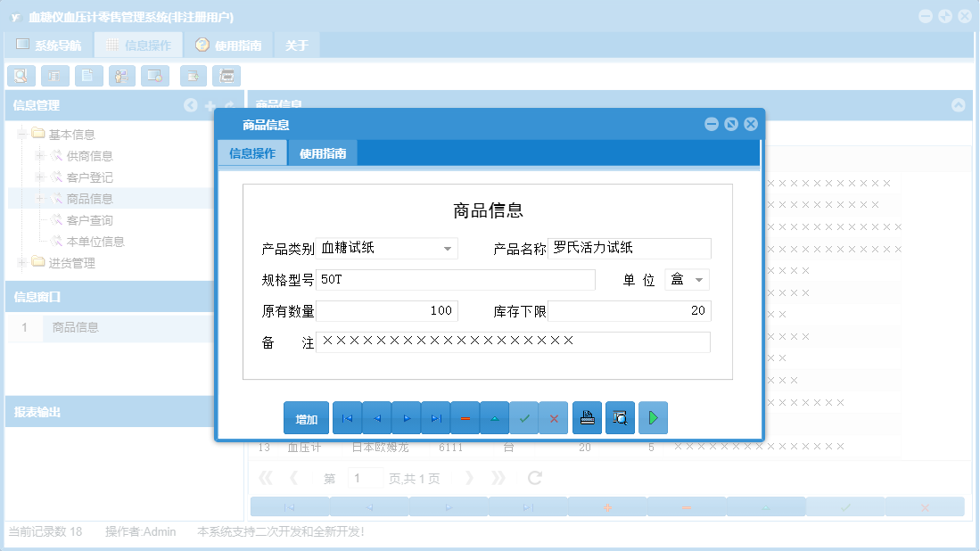Refresh the list with the circular arrow icon
Image resolution: width=980 pixels, height=551 pixels.
(x=533, y=477)
